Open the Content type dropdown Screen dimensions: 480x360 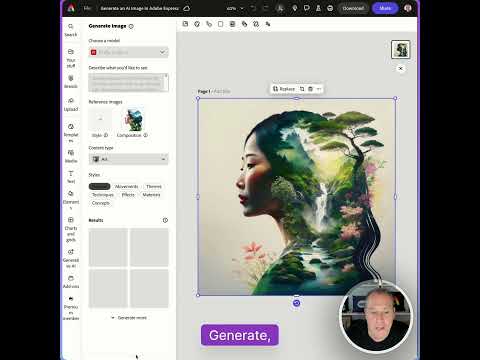point(129,159)
